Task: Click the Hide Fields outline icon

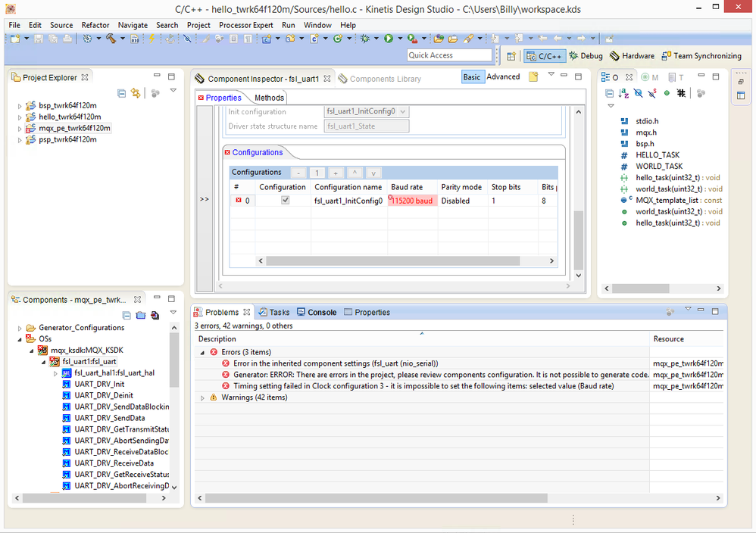Action: tap(638, 93)
